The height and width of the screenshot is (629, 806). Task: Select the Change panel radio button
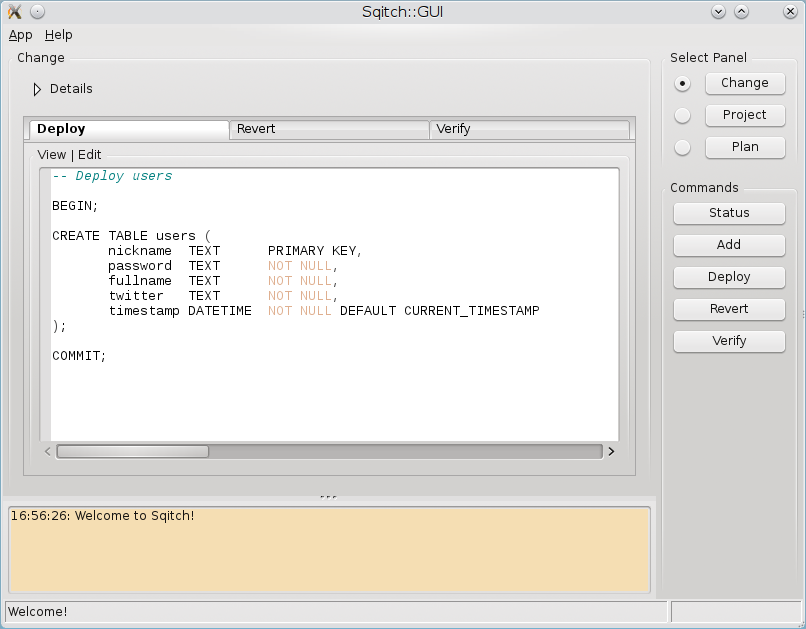click(682, 83)
